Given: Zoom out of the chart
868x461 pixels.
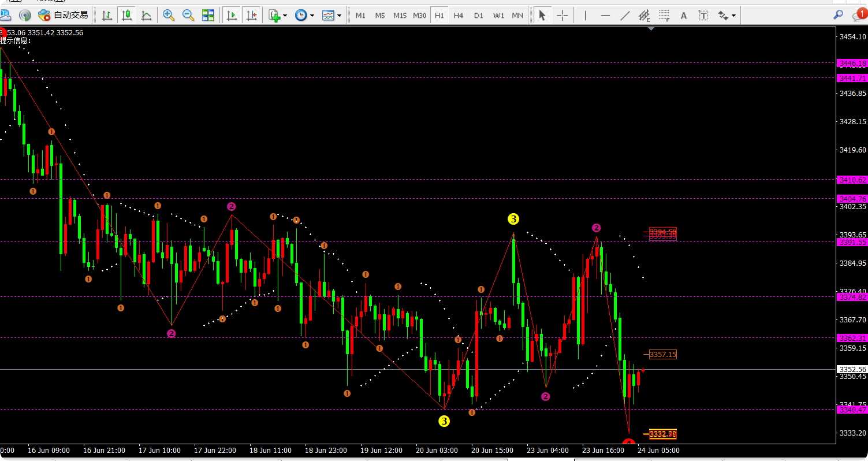Looking at the screenshot, I should (x=188, y=16).
